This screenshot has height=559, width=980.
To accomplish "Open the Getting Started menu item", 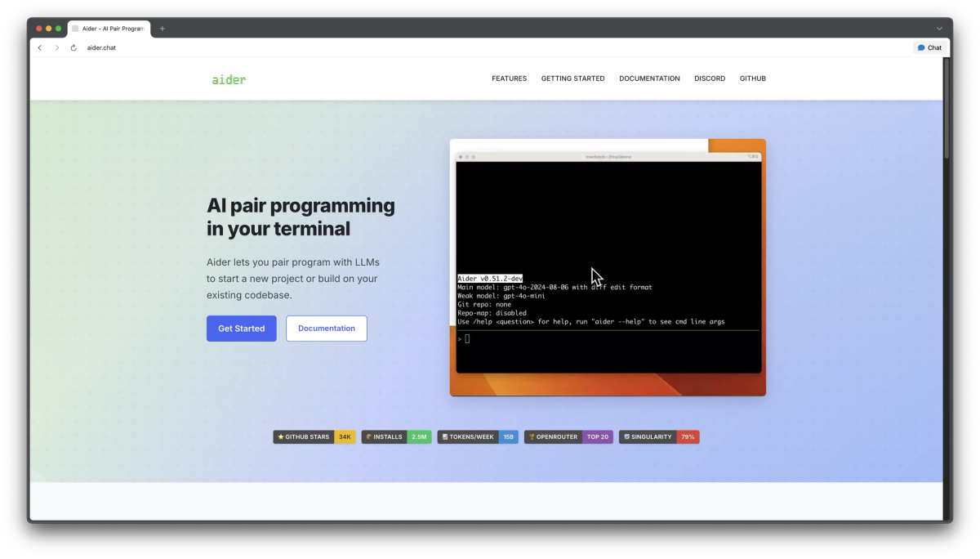I will coord(572,78).
